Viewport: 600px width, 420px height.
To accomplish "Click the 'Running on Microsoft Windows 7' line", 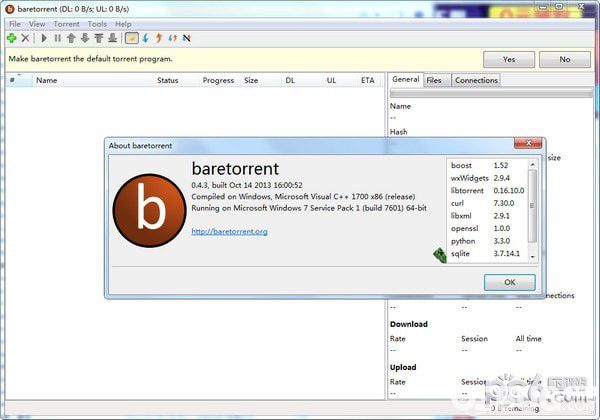I will [x=309, y=208].
